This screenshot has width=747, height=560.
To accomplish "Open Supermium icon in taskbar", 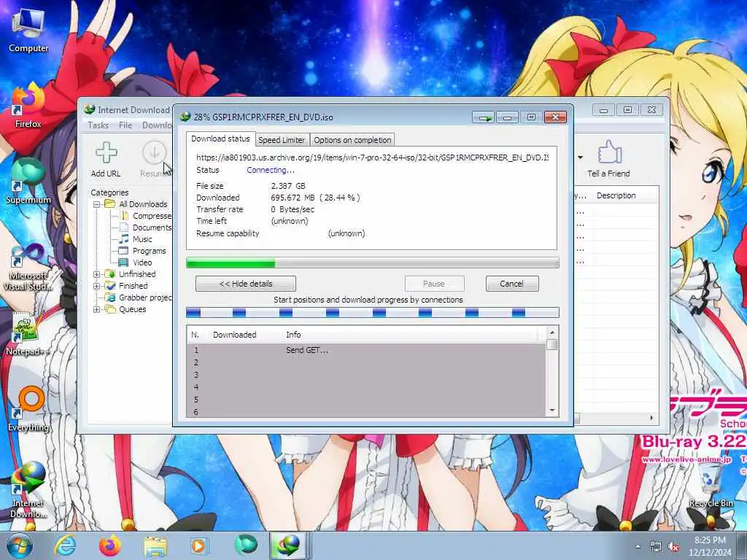I will point(245,545).
